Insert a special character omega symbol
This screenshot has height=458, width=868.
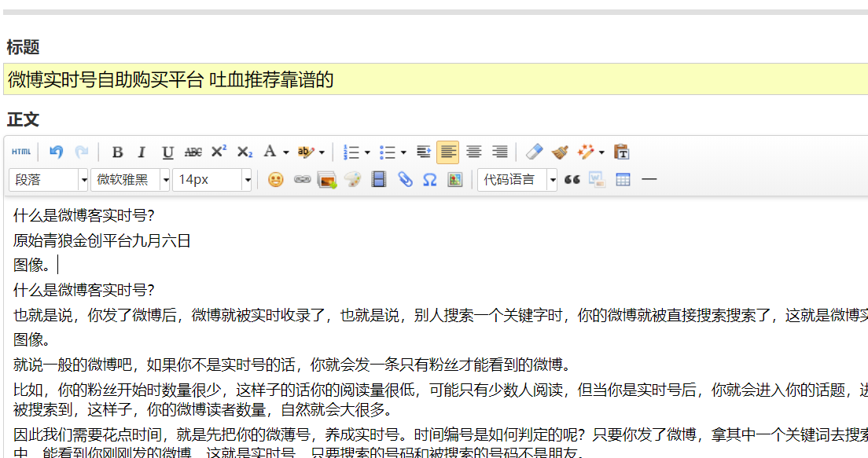coord(429,180)
